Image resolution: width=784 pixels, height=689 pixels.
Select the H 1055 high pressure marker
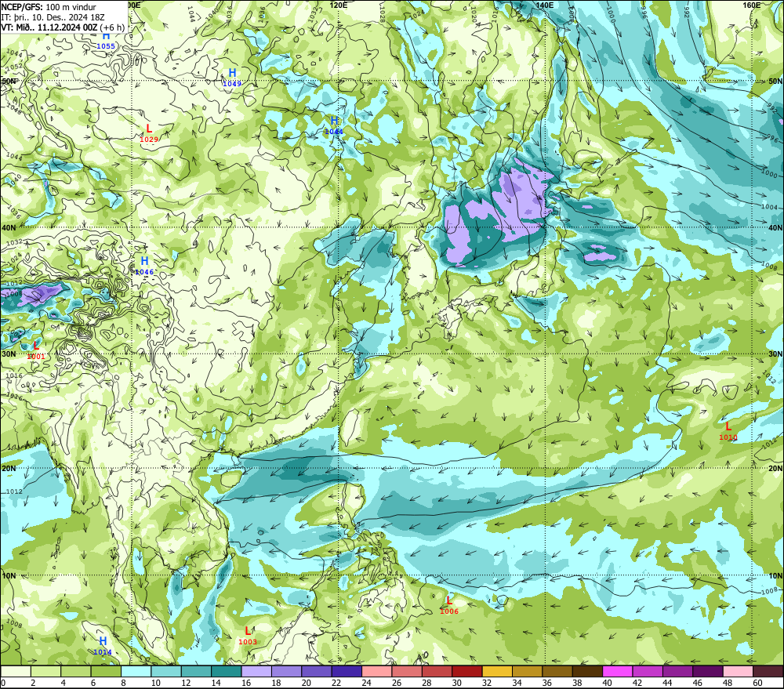106,41
